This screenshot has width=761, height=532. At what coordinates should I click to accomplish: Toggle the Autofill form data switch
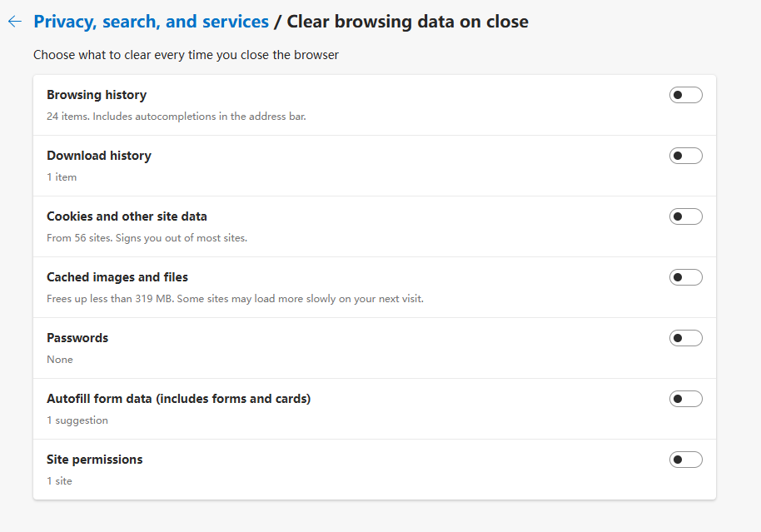point(685,399)
